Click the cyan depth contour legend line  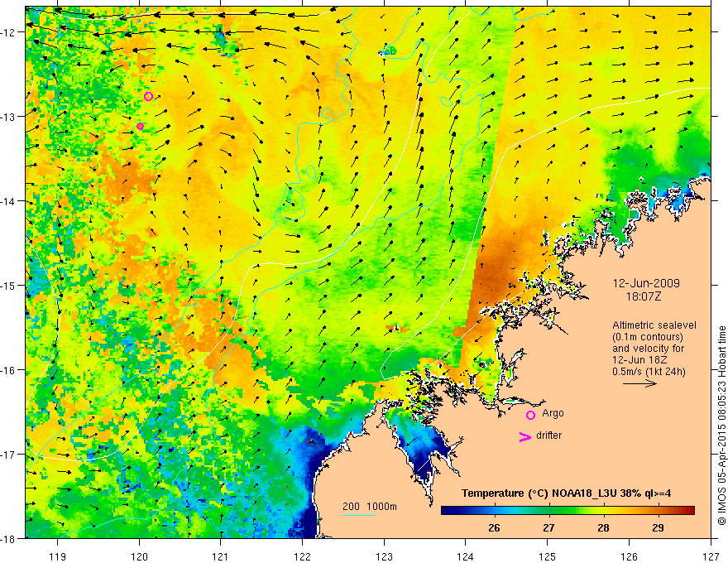click(358, 515)
